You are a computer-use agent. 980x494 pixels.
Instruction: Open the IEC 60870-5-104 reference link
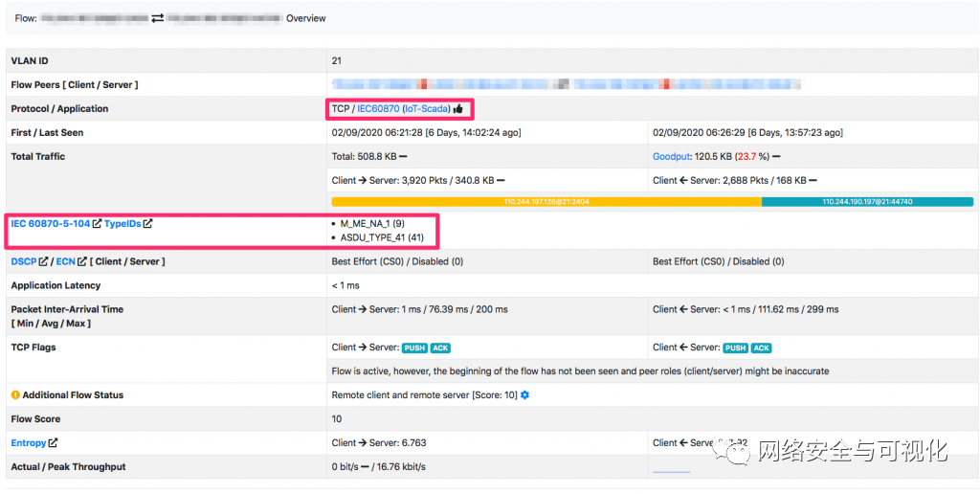[51, 224]
